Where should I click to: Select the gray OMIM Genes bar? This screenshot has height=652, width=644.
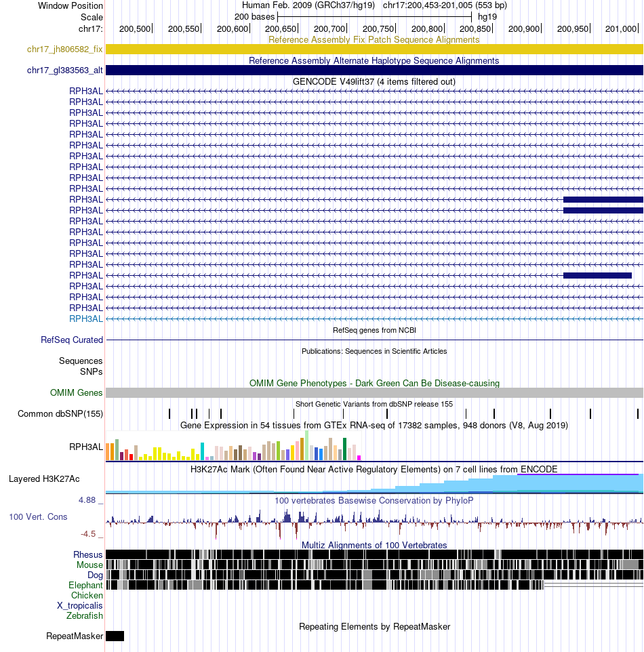coord(374,392)
